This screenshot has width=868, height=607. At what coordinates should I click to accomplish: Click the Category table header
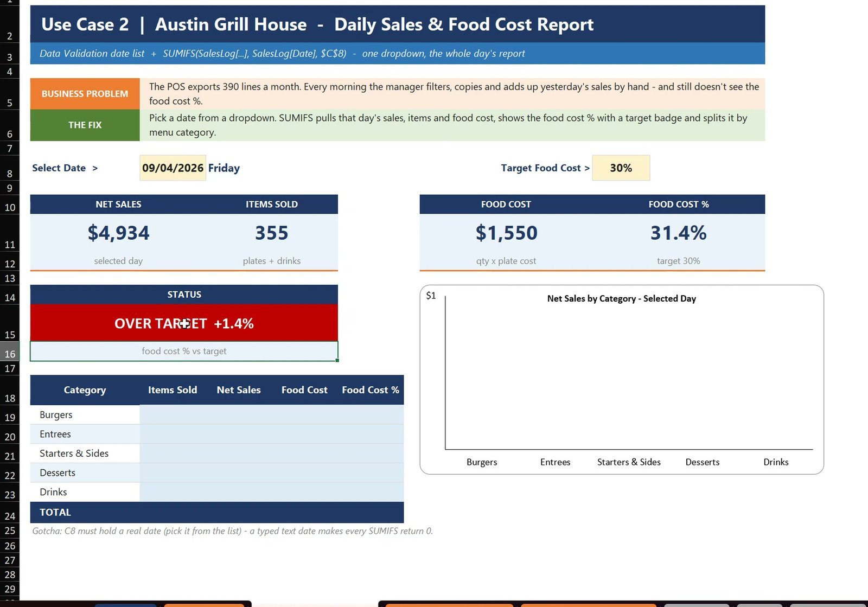point(85,390)
